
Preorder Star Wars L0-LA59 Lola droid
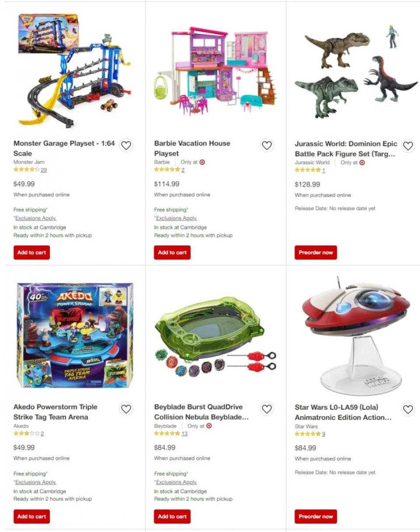(x=316, y=516)
